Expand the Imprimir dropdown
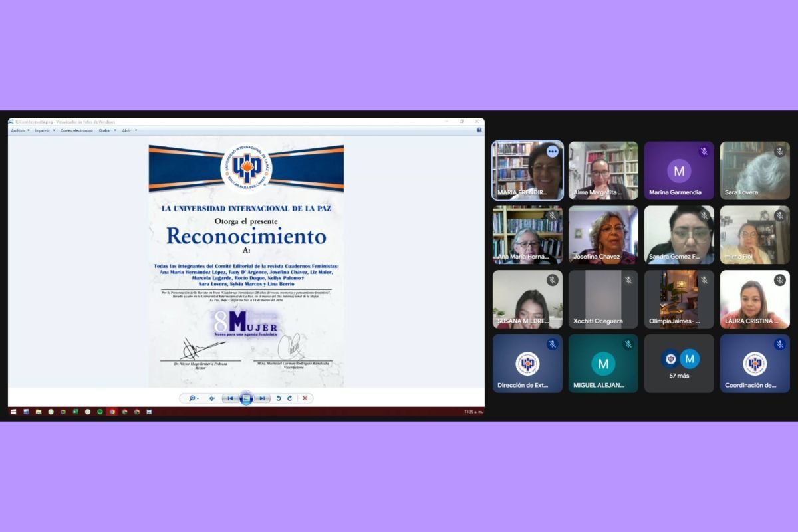This screenshot has height=532, width=798. point(45,130)
